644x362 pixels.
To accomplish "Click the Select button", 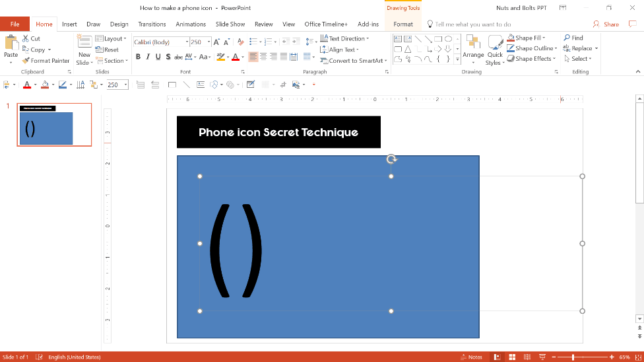I will 578,59.
